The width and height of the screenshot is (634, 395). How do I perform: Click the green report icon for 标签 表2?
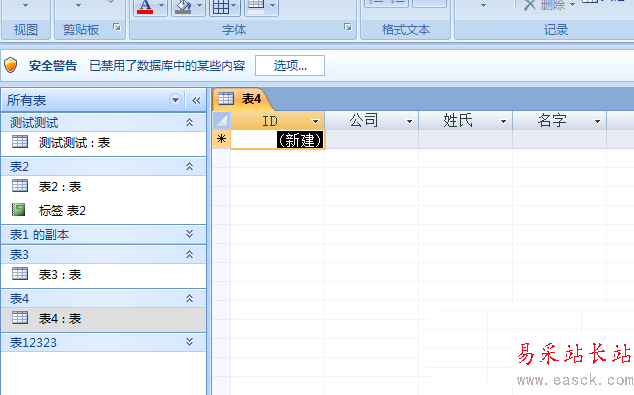(19, 209)
